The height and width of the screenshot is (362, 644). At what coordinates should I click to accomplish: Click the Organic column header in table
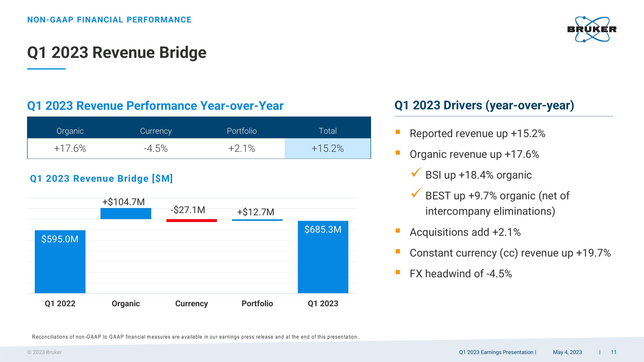tap(70, 131)
